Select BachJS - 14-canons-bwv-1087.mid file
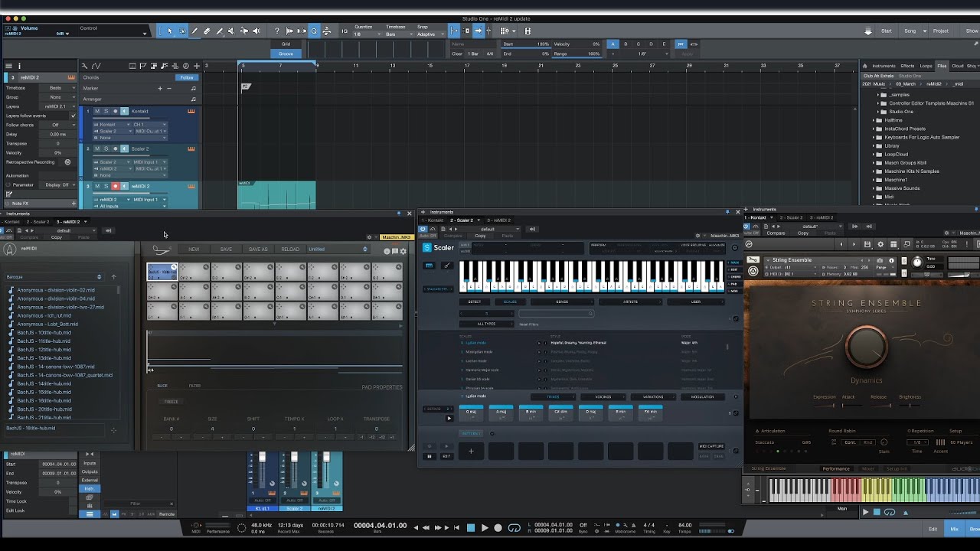Viewport: 980px width, 551px height. [x=56, y=367]
